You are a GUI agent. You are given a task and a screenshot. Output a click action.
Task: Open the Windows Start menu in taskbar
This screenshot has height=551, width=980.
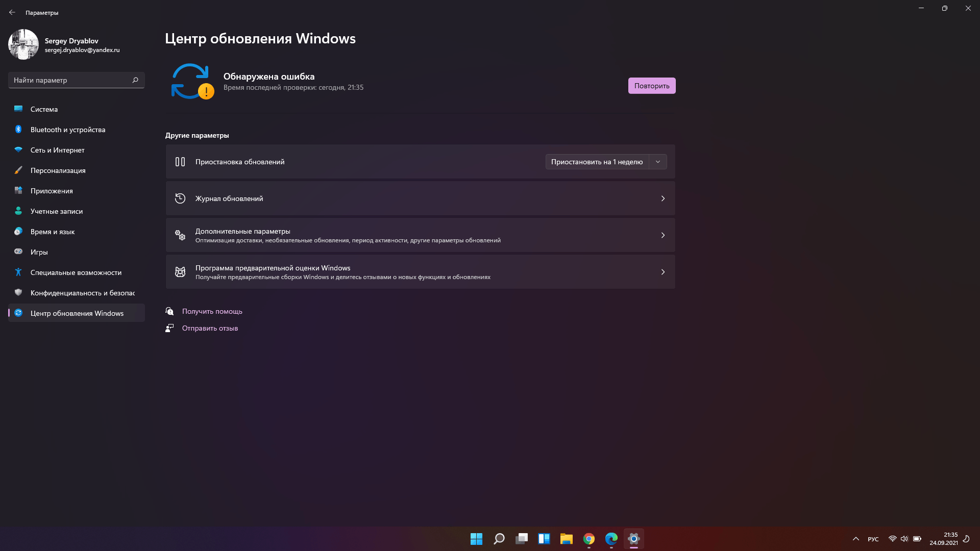click(476, 539)
